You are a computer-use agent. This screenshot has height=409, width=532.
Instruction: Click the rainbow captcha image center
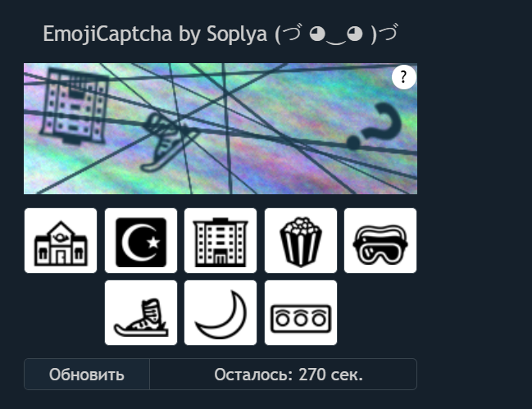tap(221, 129)
